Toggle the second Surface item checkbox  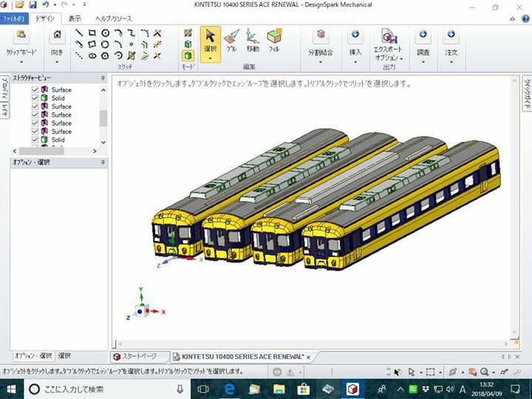pyautogui.click(x=35, y=106)
